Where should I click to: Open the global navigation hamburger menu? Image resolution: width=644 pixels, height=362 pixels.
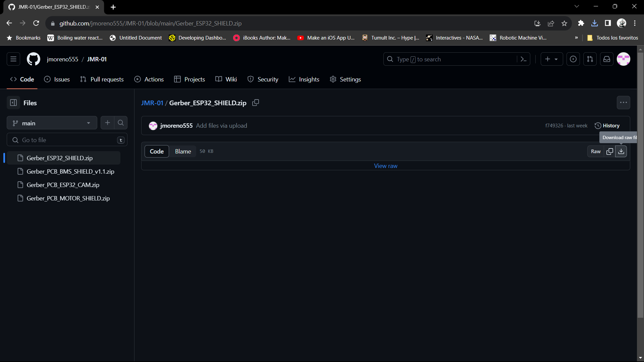tap(13, 59)
